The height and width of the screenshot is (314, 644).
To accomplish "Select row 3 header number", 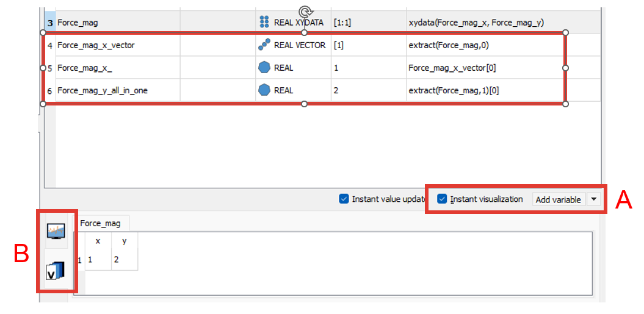I will coord(50,23).
